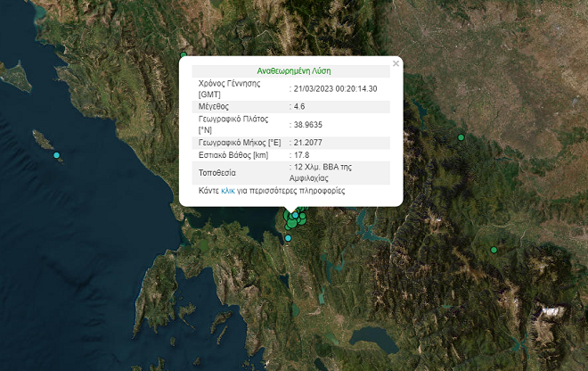Click the 'Αναθεωρημένη Λύση' popup title

(291, 71)
